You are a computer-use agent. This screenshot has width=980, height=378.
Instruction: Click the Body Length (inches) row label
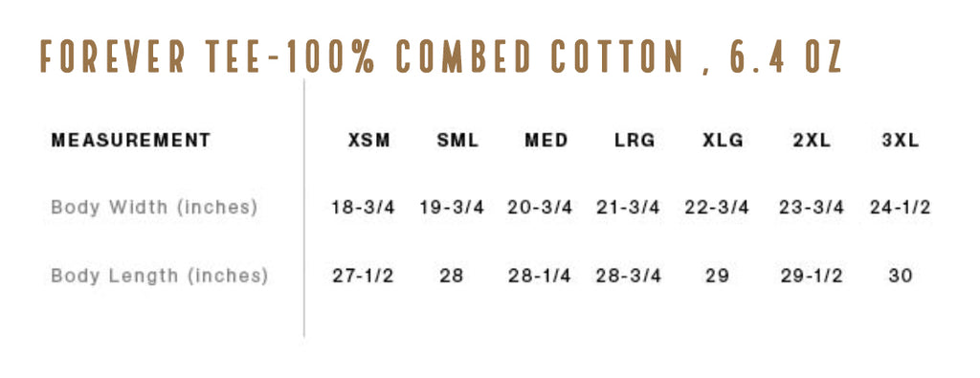click(x=160, y=276)
